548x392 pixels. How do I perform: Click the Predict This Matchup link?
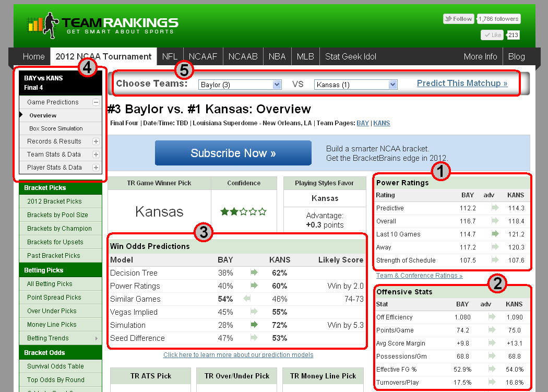tap(461, 83)
